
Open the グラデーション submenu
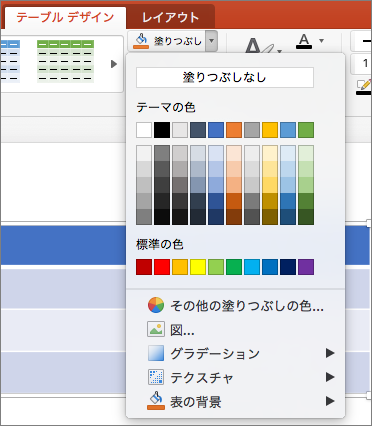235,354
